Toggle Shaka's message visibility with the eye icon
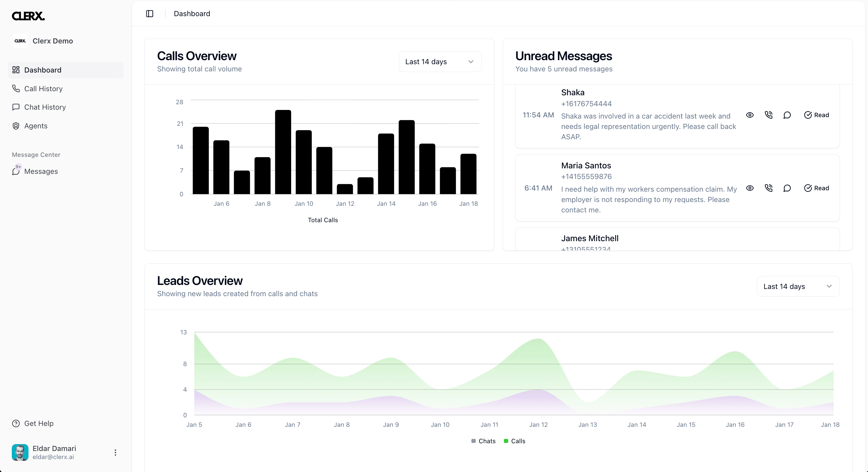 point(750,115)
